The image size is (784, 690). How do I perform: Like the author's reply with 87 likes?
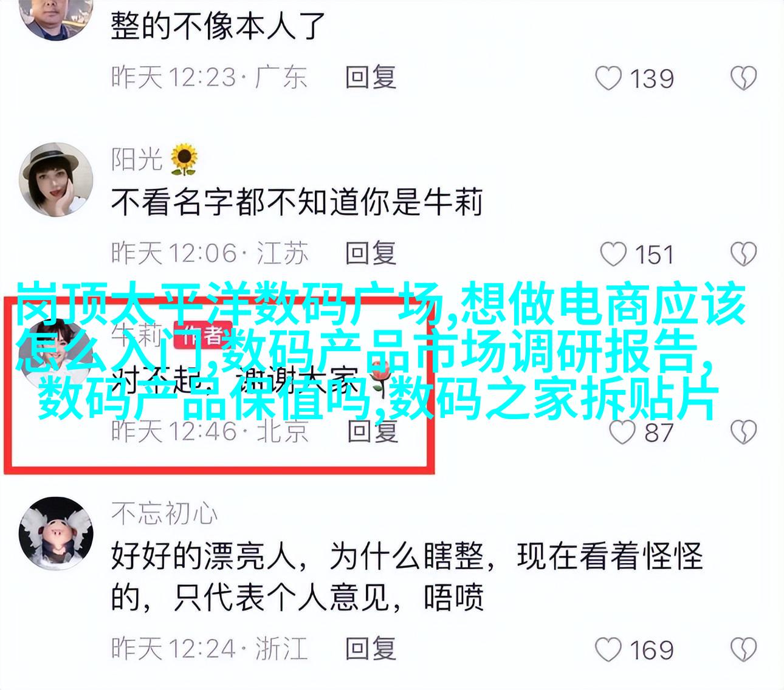[x=622, y=432]
